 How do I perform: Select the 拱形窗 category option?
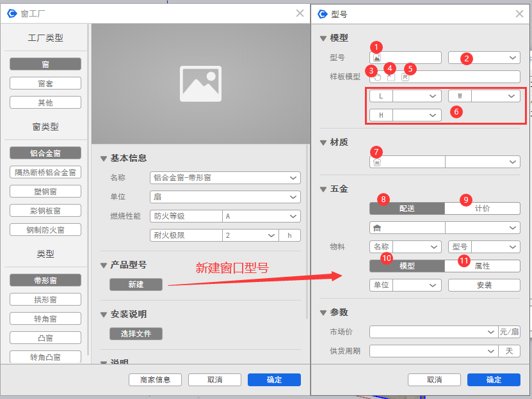click(45, 299)
